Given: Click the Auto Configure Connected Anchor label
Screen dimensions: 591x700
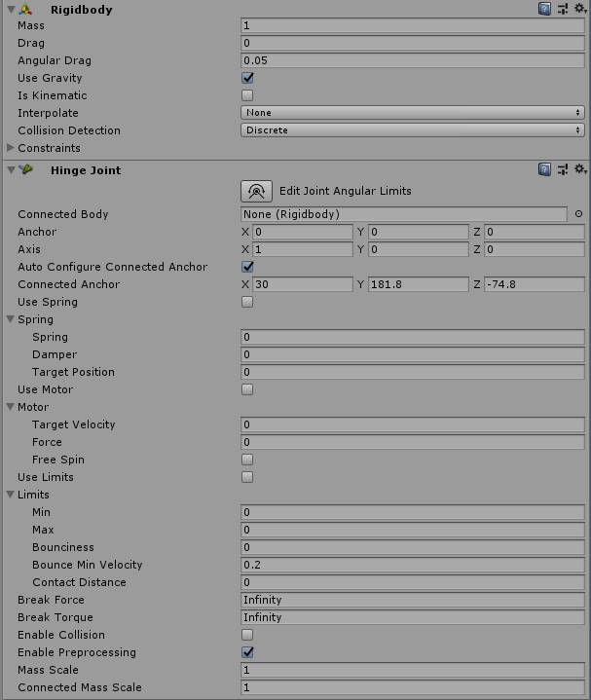Looking at the screenshot, I should [113, 267].
